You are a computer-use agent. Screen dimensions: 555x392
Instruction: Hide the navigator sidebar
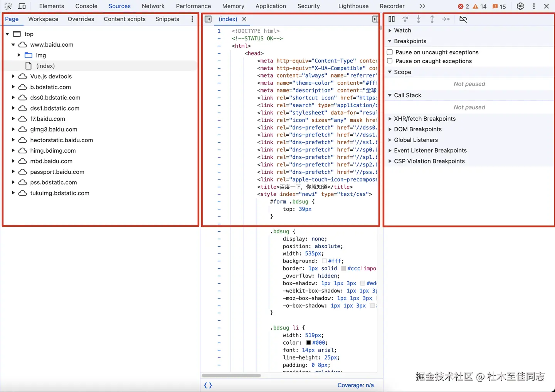click(208, 19)
